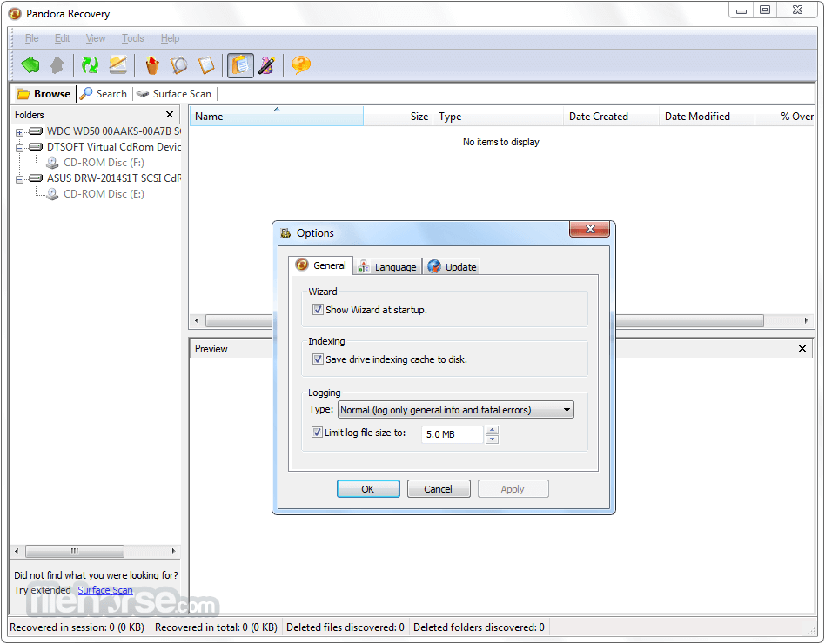Click the green Refresh arrows icon
Image resolution: width=825 pixels, height=644 pixels.
90,65
